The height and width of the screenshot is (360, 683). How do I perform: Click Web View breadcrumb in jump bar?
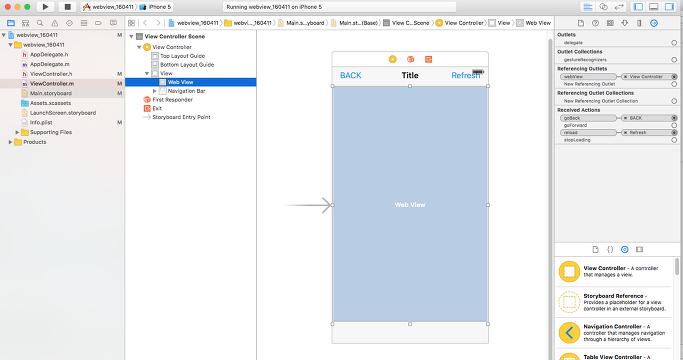534,23
